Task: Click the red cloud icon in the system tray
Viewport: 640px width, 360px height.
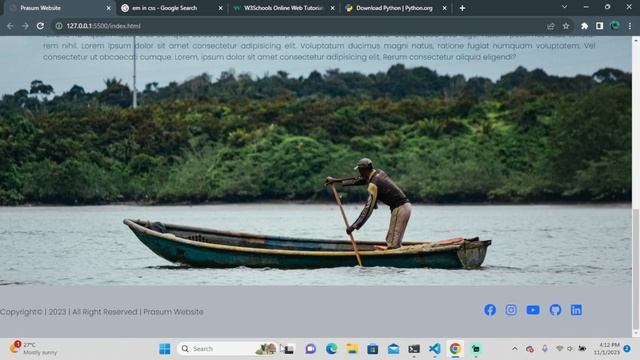Action: coord(530,349)
